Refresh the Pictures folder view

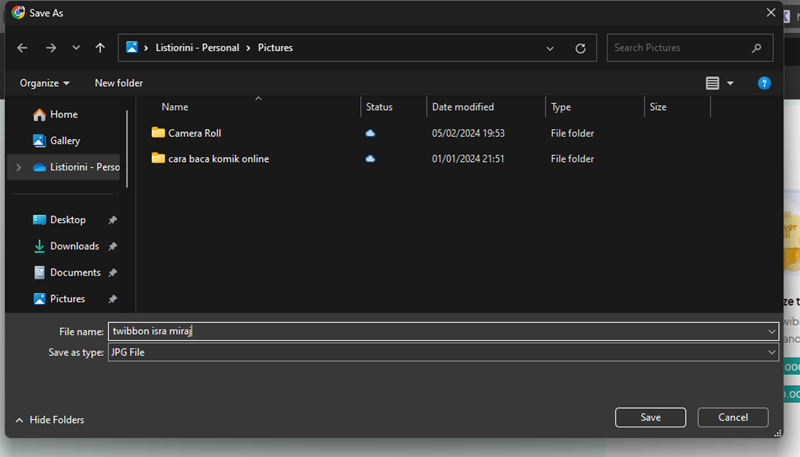580,48
